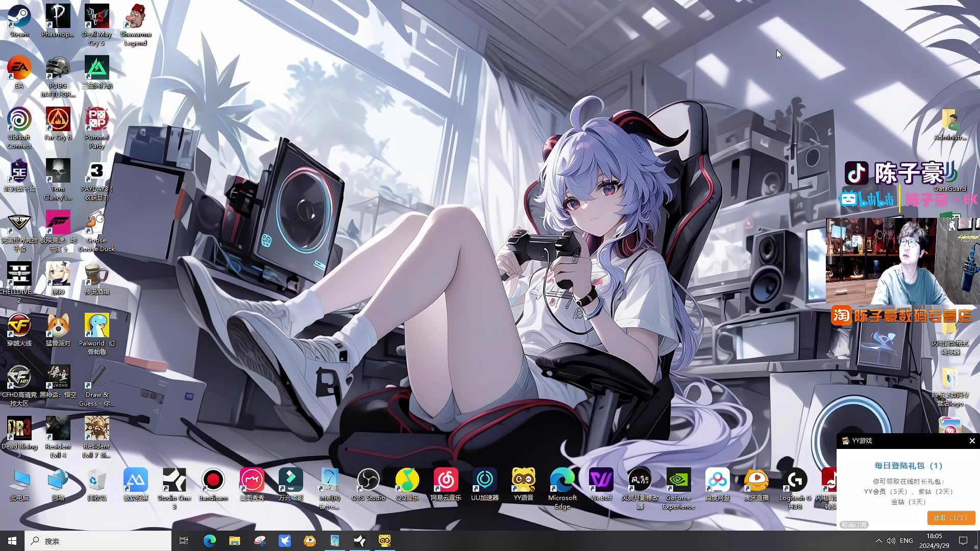Image resolution: width=980 pixels, height=551 pixels.
Task: Click the QQ音乐 desktop shortcut
Action: [x=407, y=484]
